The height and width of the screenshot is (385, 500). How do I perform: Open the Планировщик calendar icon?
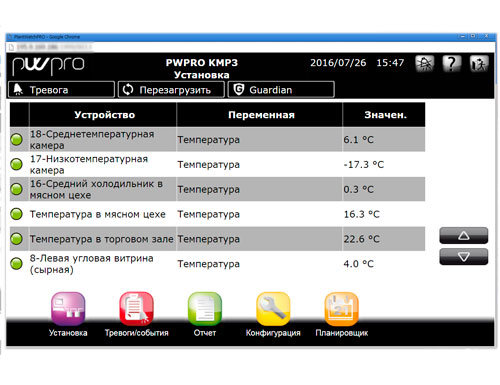[x=341, y=309]
